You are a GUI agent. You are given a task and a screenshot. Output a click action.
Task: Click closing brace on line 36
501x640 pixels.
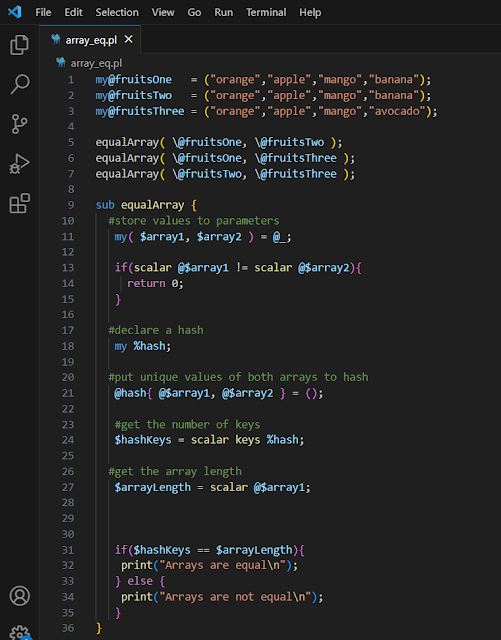click(98, 628)
